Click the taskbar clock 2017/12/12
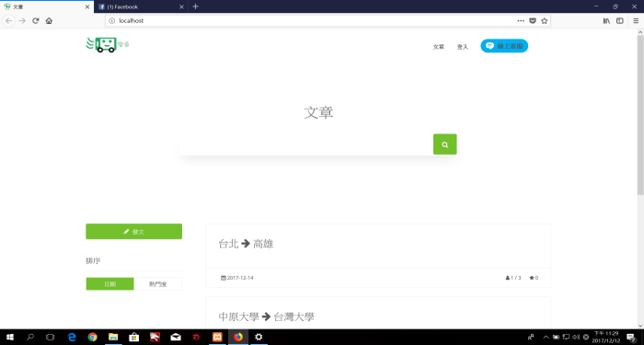The height and width of the screenshot is (345, 644). point(606,338)
